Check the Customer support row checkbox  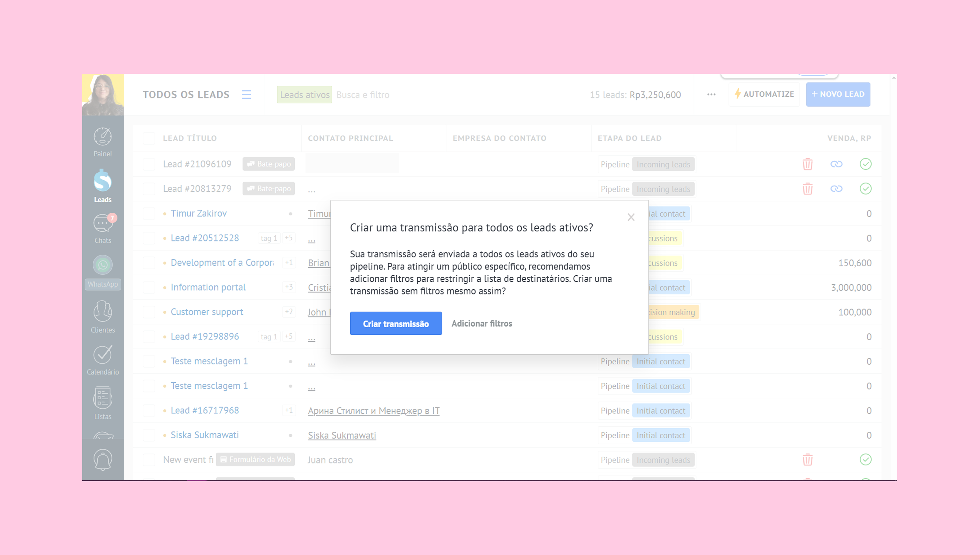148,312
